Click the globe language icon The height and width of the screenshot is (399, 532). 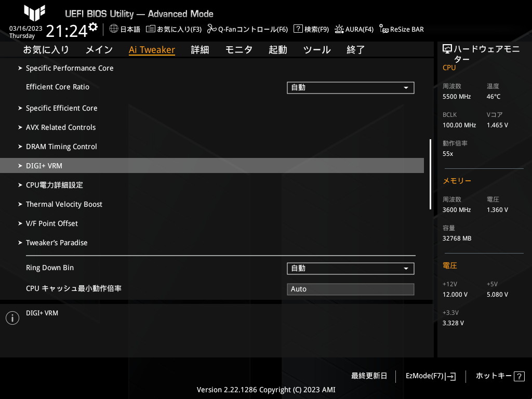pyautogui.click(x=114, y=29)
